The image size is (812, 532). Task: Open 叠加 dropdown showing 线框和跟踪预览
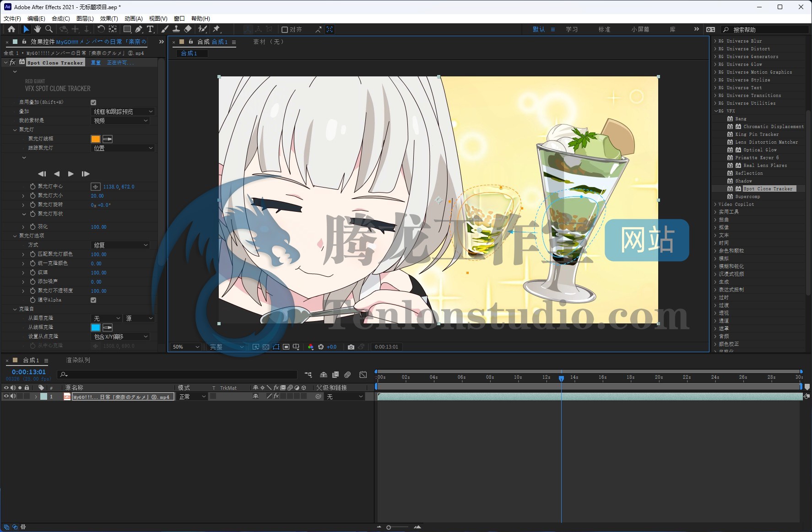click(x=123, y=112)
